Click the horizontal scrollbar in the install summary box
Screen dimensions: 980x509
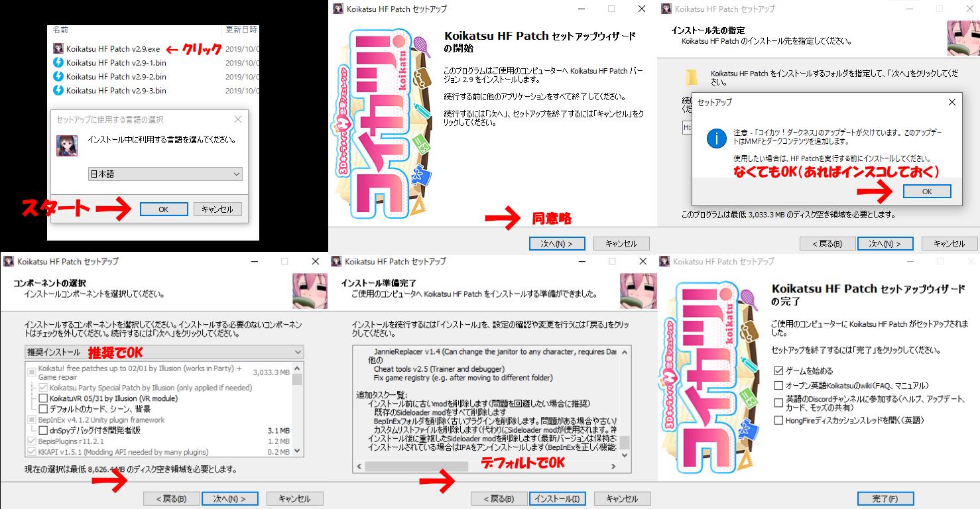point(487,466)
